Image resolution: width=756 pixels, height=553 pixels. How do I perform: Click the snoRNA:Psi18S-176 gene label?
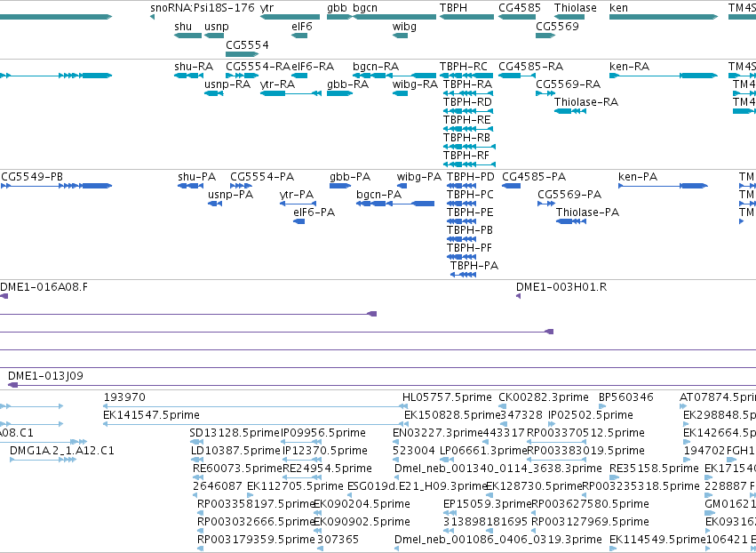[x=202, y=8]
